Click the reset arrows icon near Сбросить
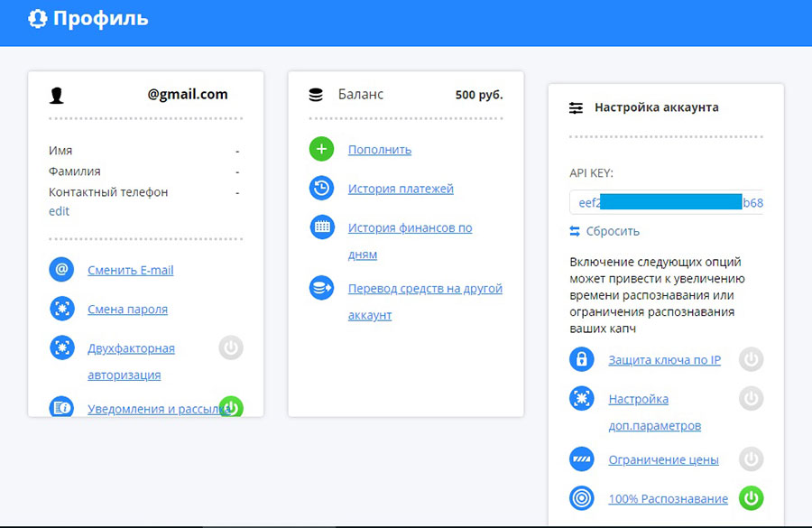The height and width of the screenshot is (528, 812). 575,231
